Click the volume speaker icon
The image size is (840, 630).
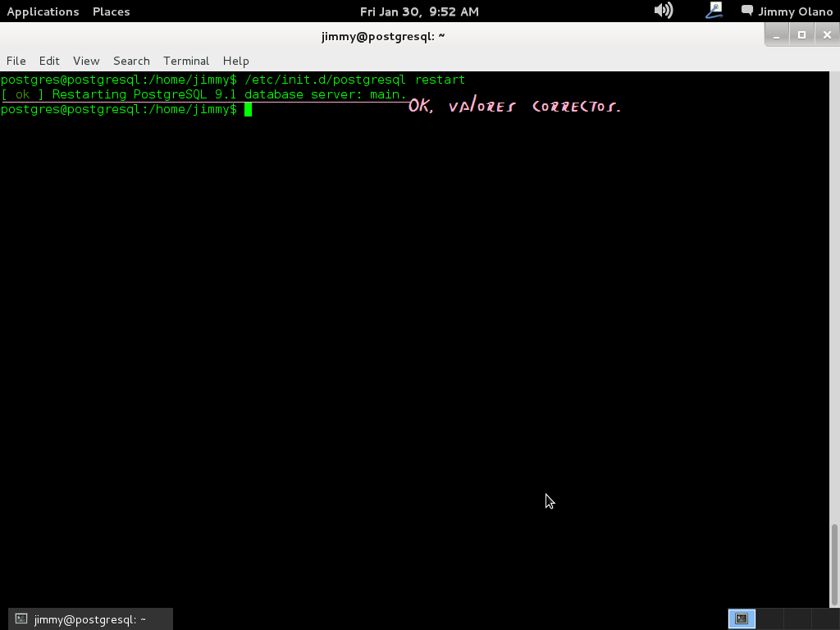[x=663, y=11]
